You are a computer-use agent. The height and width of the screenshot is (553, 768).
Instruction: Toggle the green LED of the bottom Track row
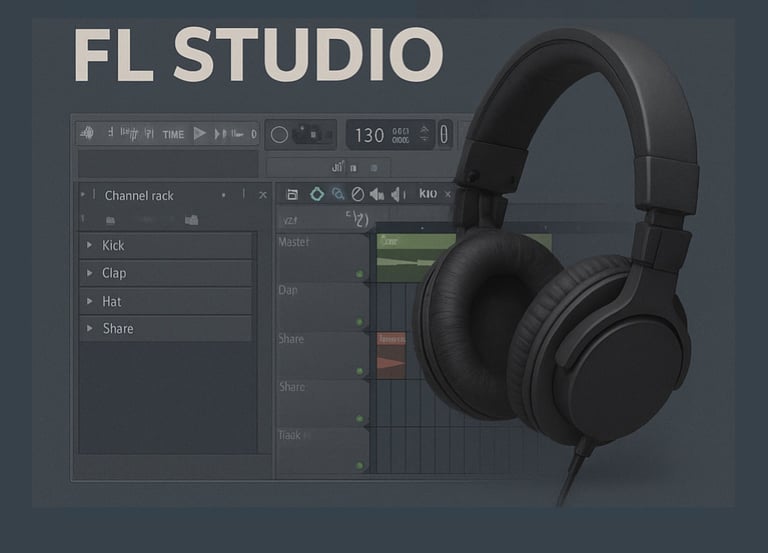pyautogui.click(x=360, y=465)
